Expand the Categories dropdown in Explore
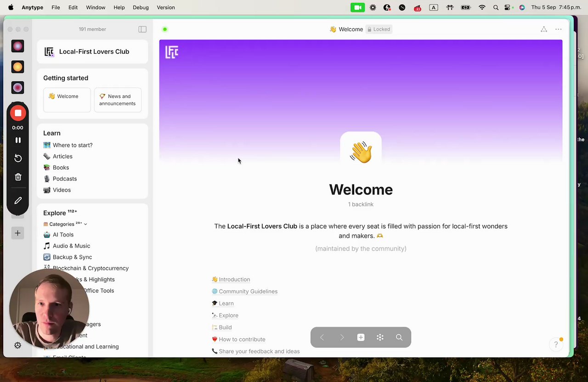 (x=65, y=224)
